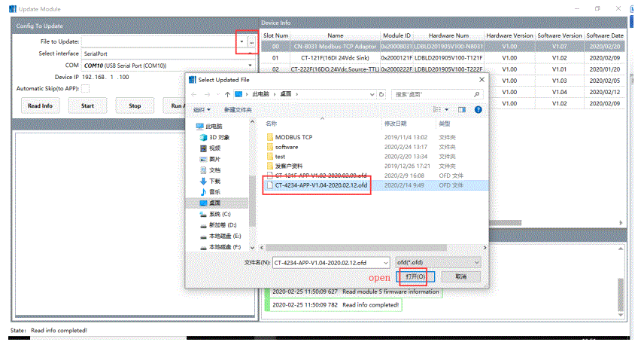
Task: Select 视频 folder in navigation tree
Action: [211, 148]
